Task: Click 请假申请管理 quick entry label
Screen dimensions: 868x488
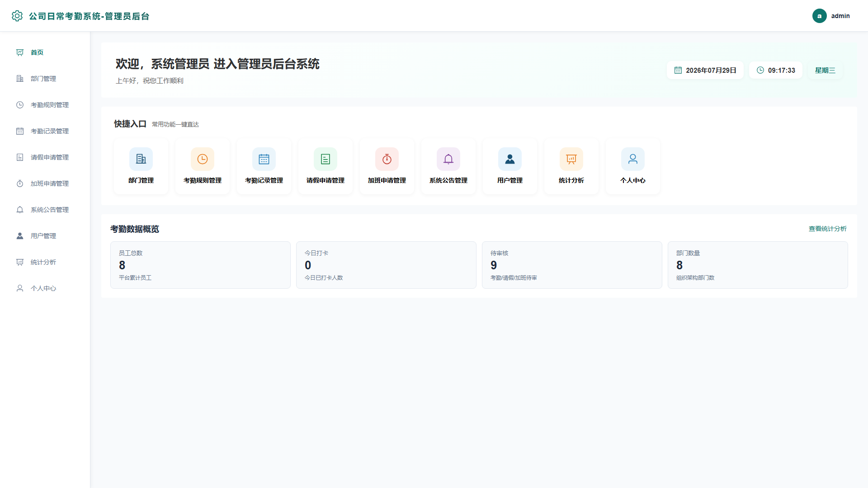Action: coord(325,180)
